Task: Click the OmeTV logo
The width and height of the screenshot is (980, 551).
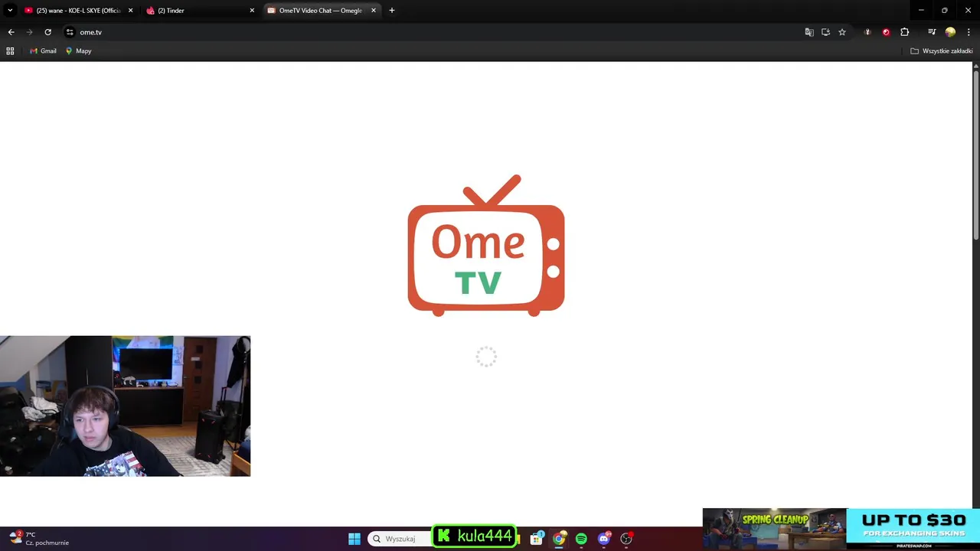Action: click(486, 246)
